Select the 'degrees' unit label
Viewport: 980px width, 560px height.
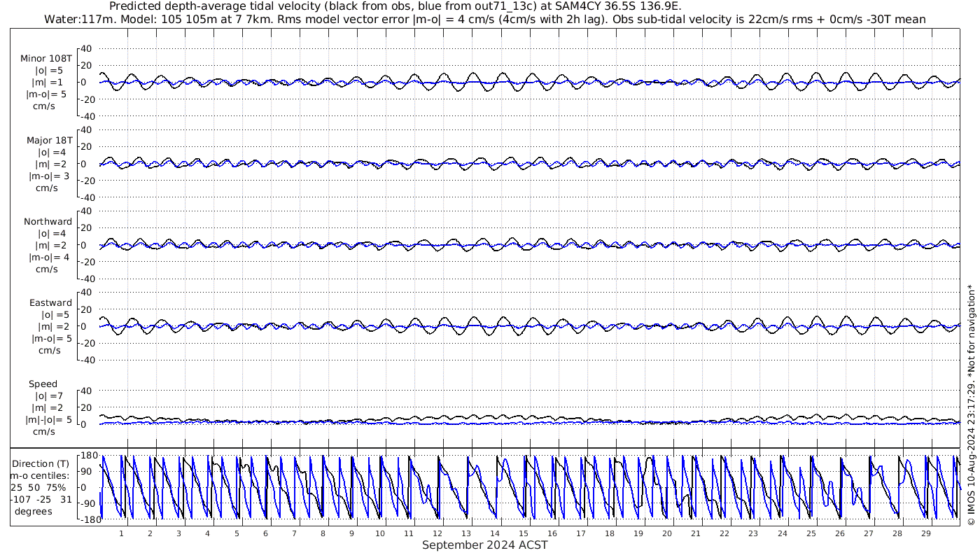pos(33,511)
